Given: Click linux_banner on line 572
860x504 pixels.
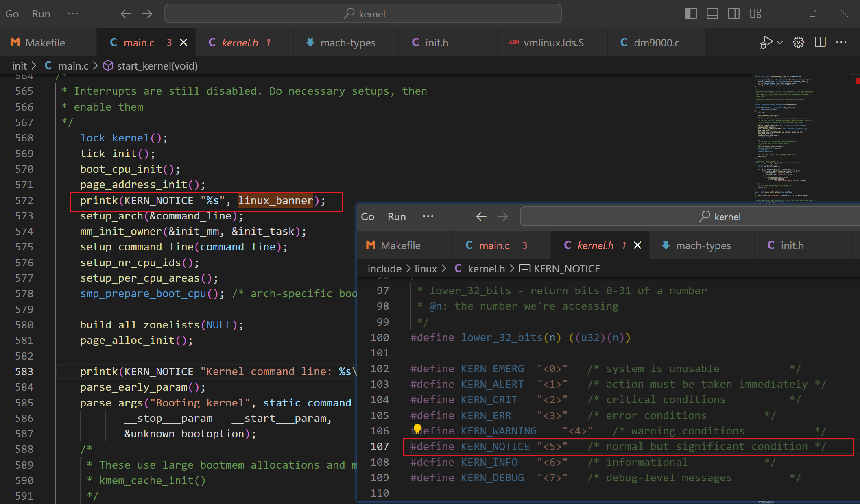Looking at the screenshot, I should [276, 200].
